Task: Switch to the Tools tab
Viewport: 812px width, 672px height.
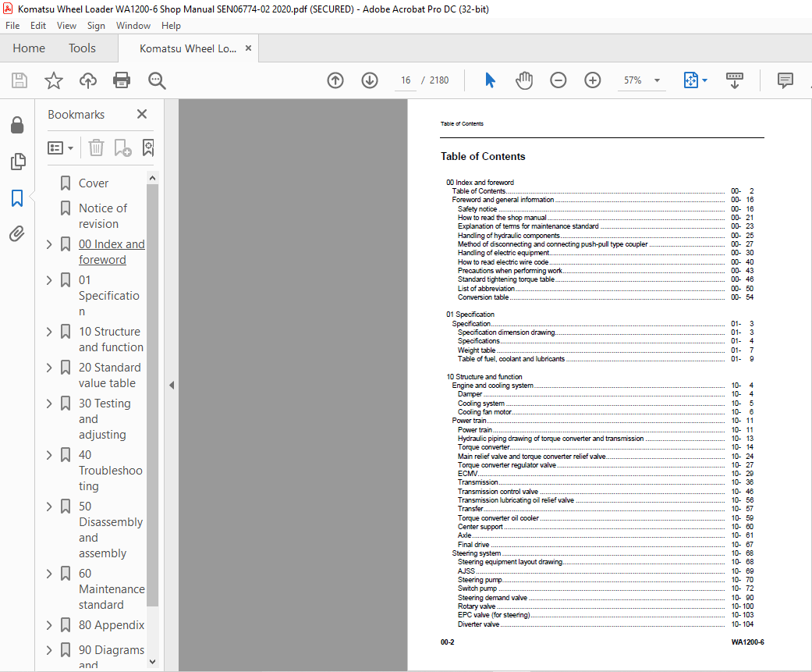Action: 82,48
